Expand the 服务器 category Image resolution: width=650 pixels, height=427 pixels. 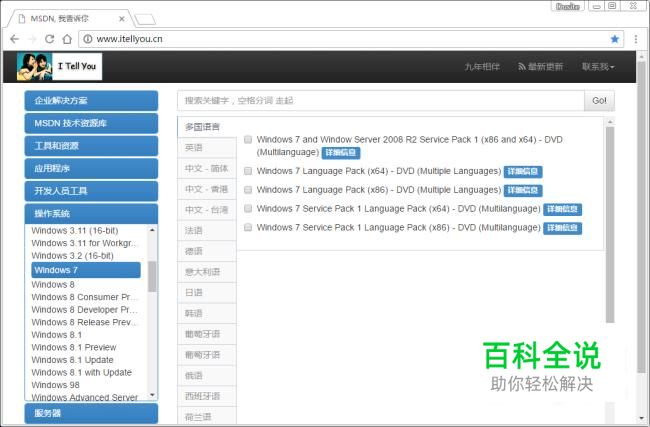click(x=91, y=413)
